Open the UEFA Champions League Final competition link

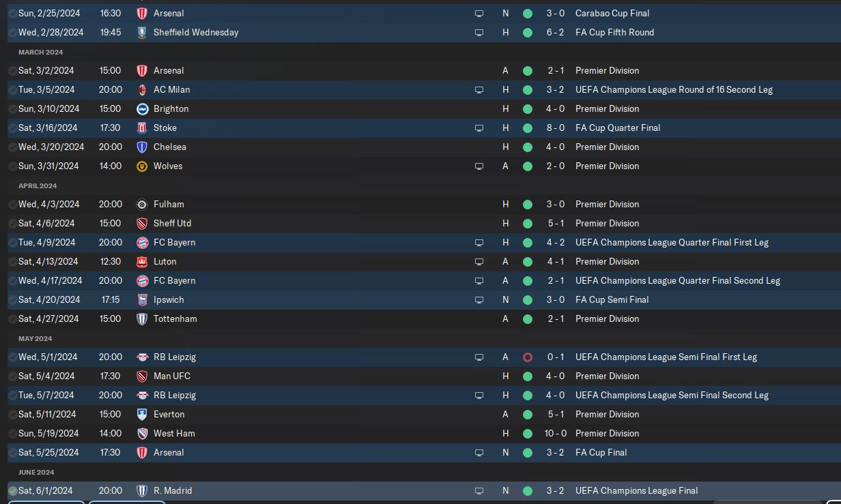pos(636,490)
